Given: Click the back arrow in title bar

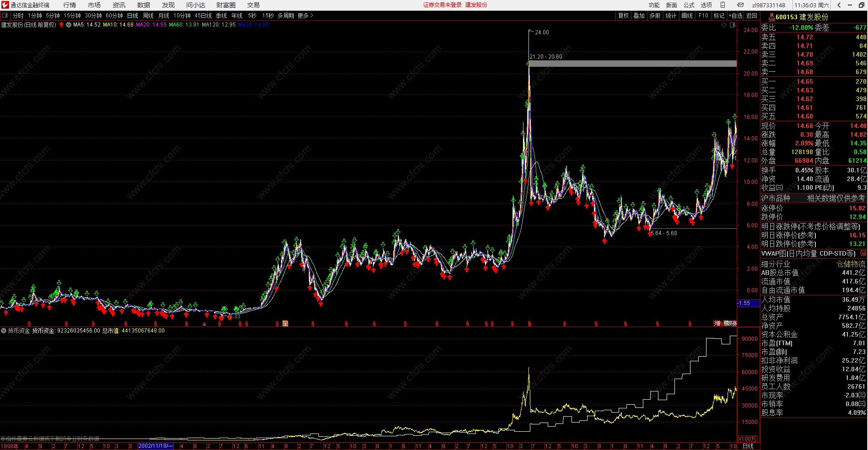Looking at the screenshot, I should [x=839, y=5].
